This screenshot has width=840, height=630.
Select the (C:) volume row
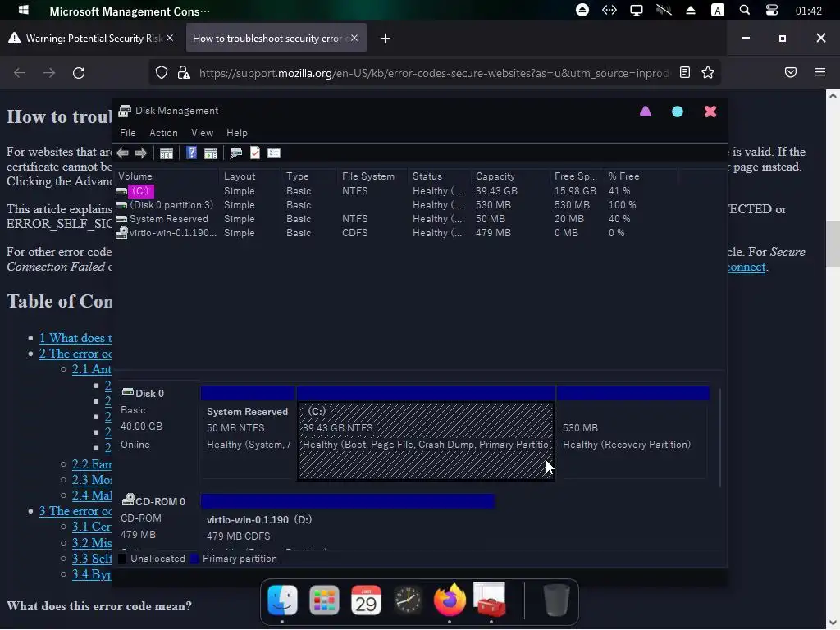[396, 191]
